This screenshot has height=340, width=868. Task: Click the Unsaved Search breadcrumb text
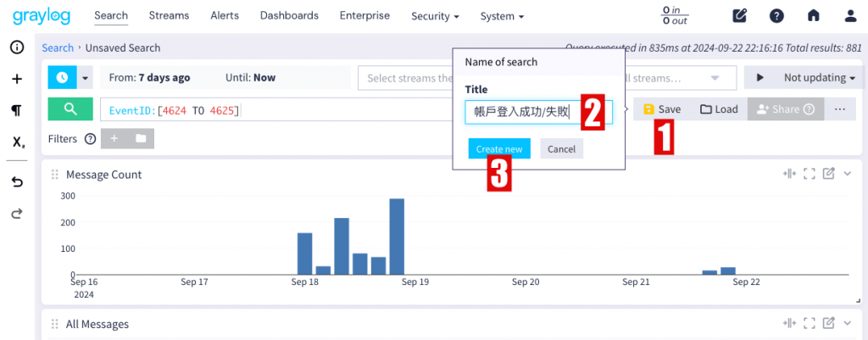point(123,47)
